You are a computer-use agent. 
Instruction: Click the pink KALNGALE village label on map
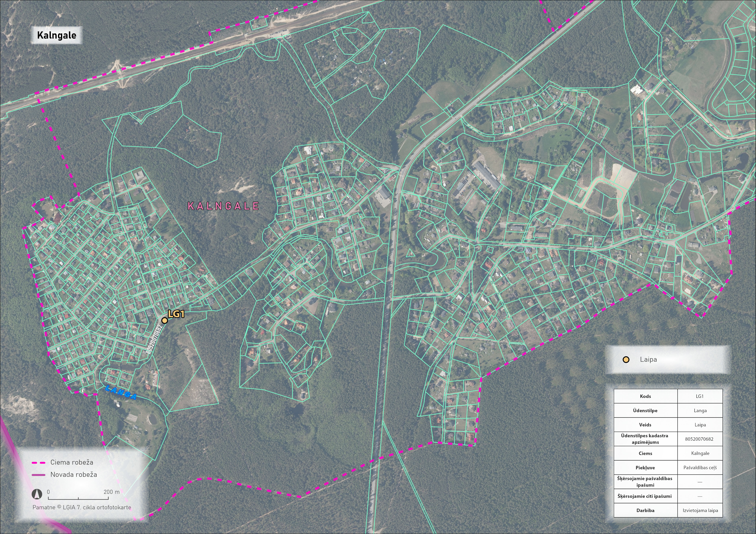coord(223,206)
